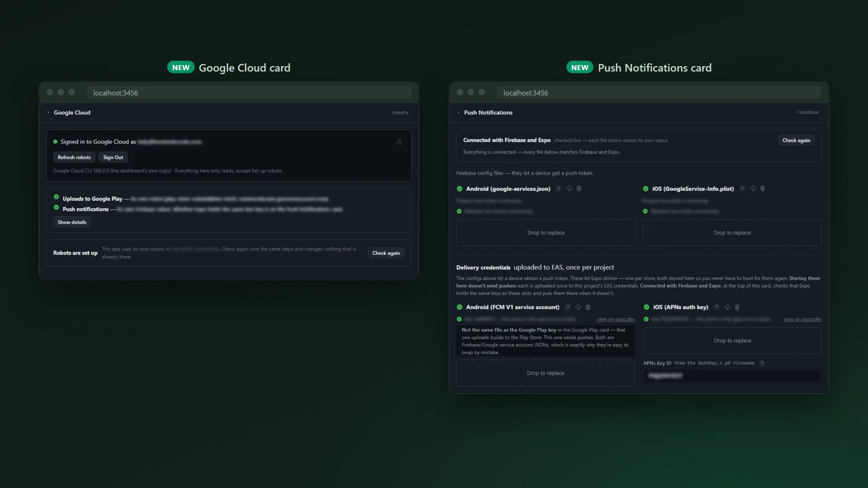Image resolution: width=868 pixels, height=488 pixels.
Task: Click the 'Delivery credentials' heading
Action: click(x=483, y=267)
